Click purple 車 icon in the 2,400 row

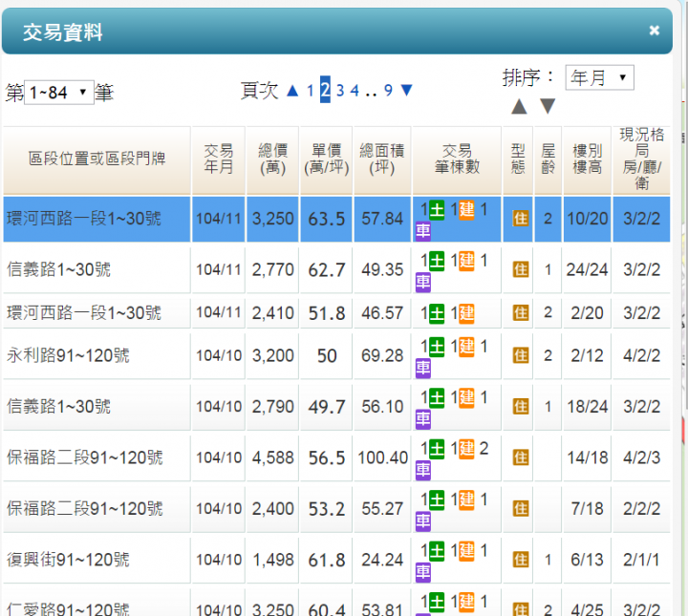(x=423, y=520)
